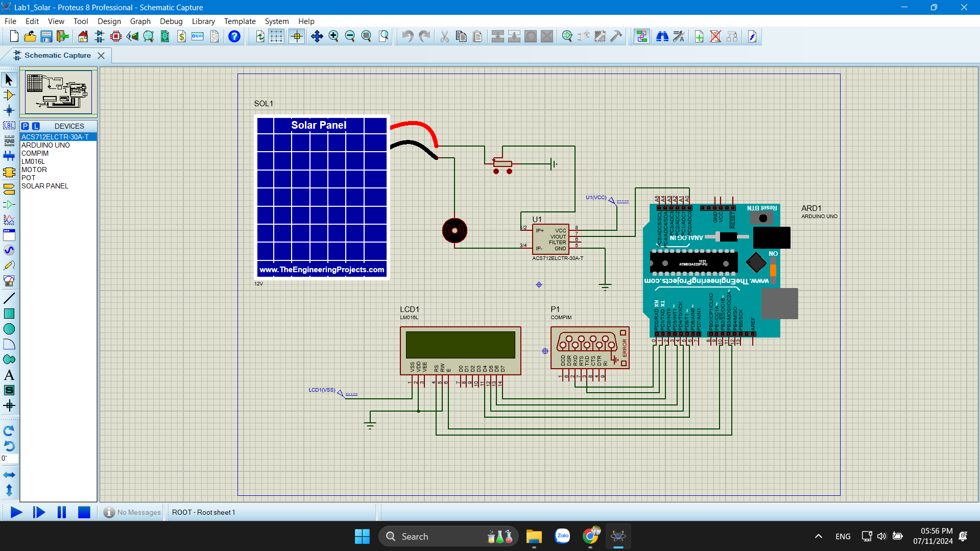Click the Y-Mirror vertical flip icon
980x551 pixels.
click(9, 490)
